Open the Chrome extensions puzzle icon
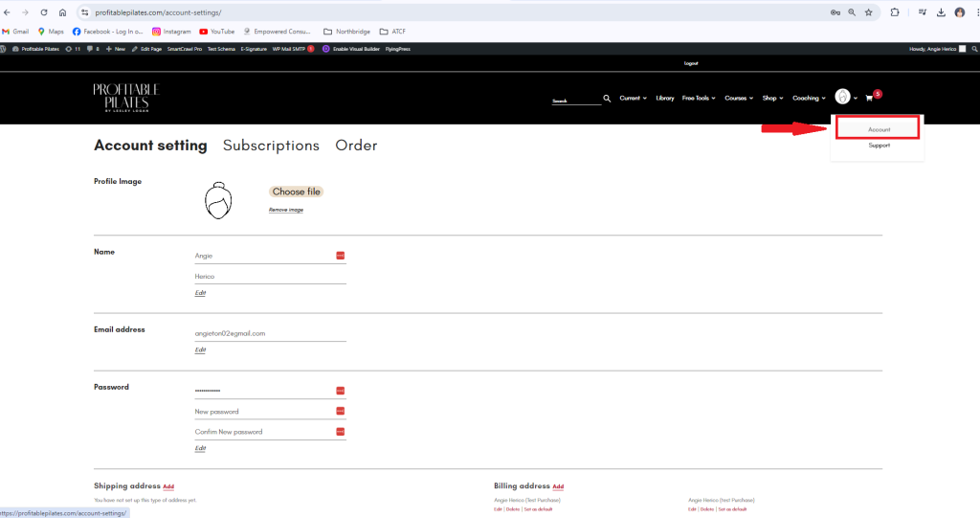 point(895,12)
